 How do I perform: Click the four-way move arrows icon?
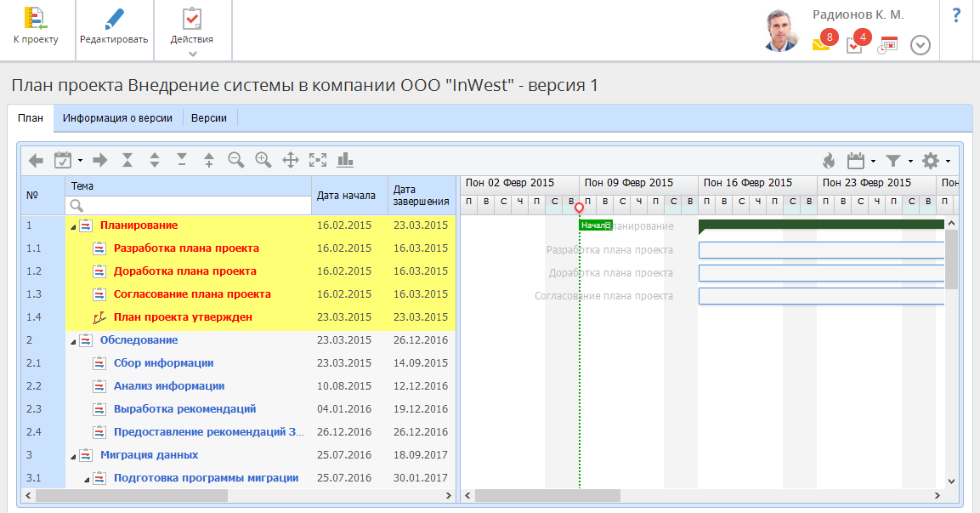pyautogui.click(x=290, y=160)
